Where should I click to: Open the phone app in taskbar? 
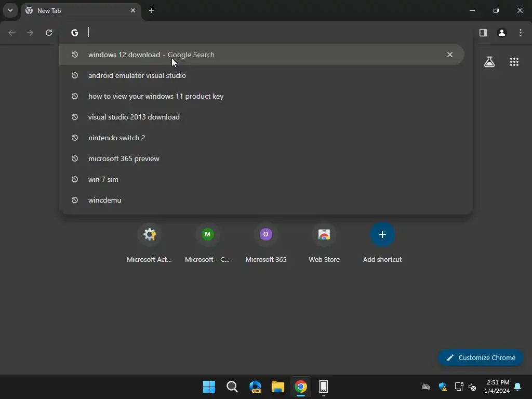[323, 387]
